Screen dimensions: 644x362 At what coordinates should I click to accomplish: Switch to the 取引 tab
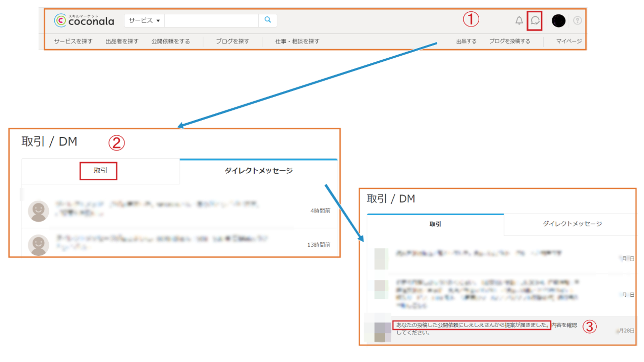(x=98, y=171)
